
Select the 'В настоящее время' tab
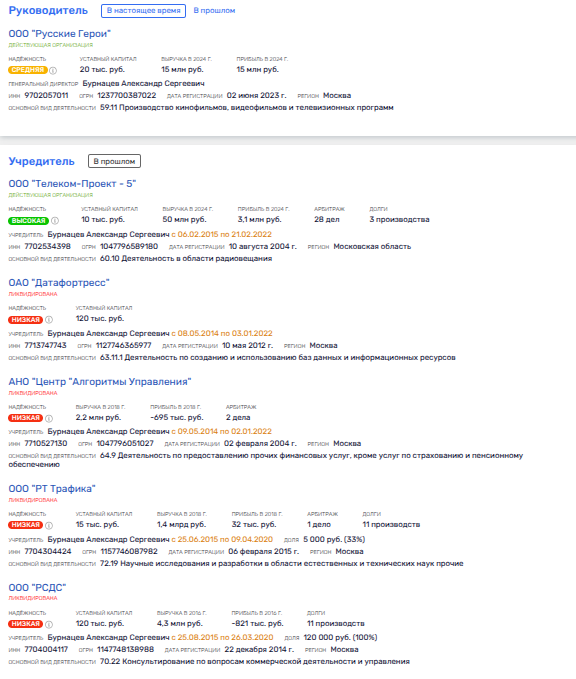pos(143,11)
